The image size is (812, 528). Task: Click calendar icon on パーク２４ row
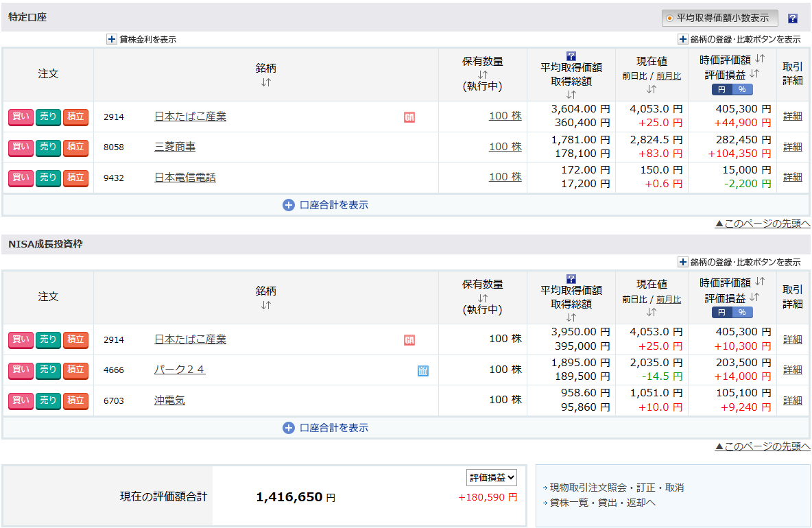[422, 371]
